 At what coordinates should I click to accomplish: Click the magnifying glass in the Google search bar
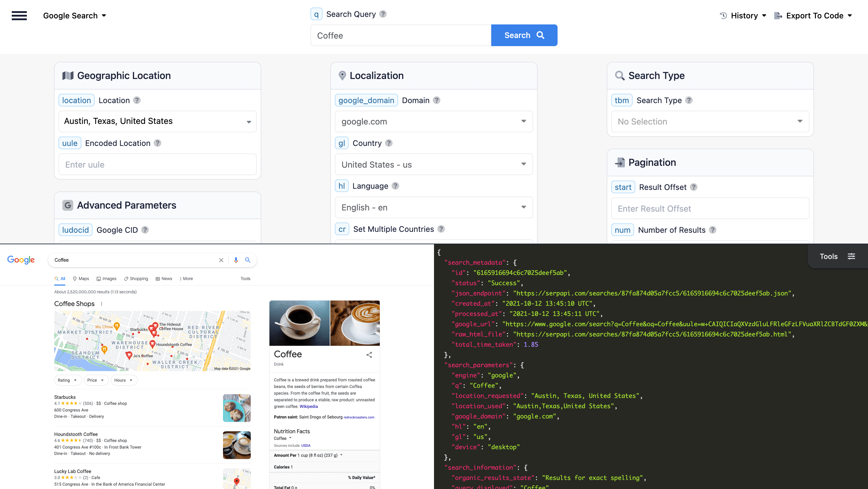click(x=248, y=260)
